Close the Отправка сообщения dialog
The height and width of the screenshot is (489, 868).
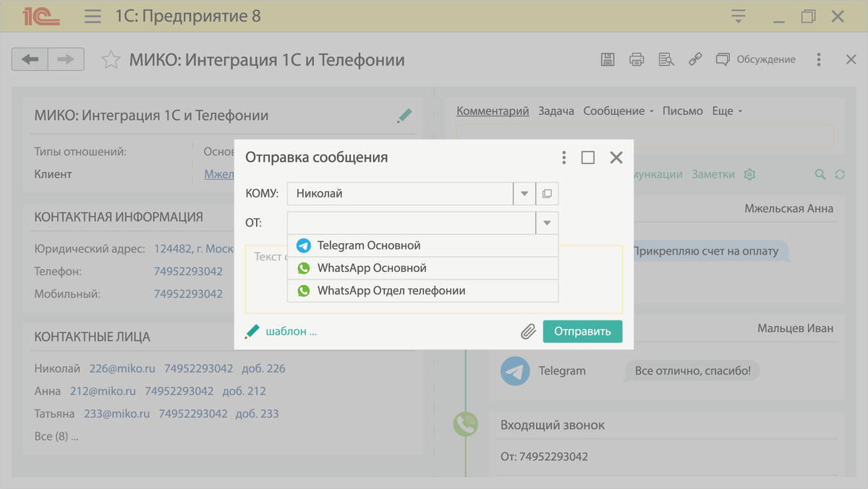click(616, 158)
